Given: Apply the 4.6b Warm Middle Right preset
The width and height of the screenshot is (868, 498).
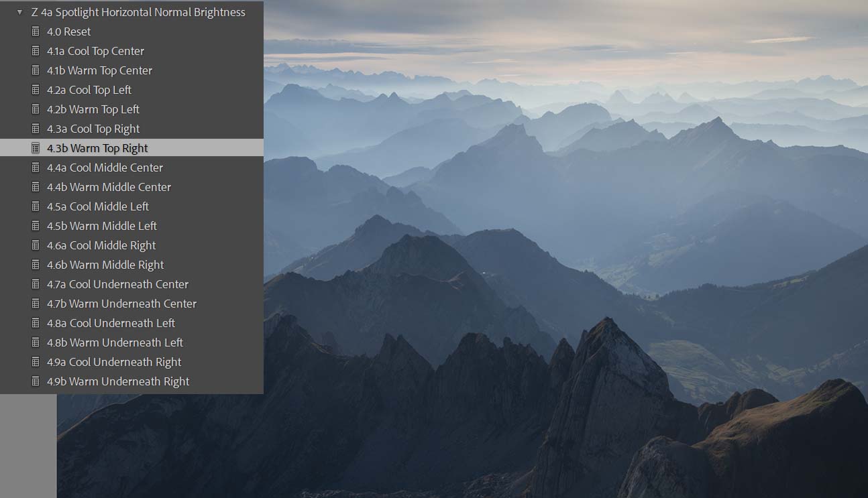Looking at the screenshot, I should [x=105, y=265].
